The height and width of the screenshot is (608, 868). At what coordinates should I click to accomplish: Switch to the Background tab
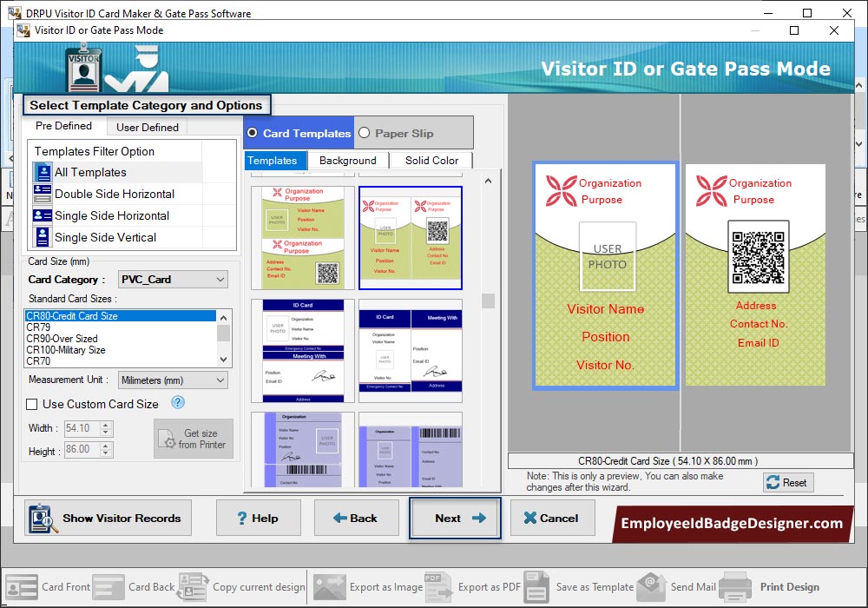(348, 160)
